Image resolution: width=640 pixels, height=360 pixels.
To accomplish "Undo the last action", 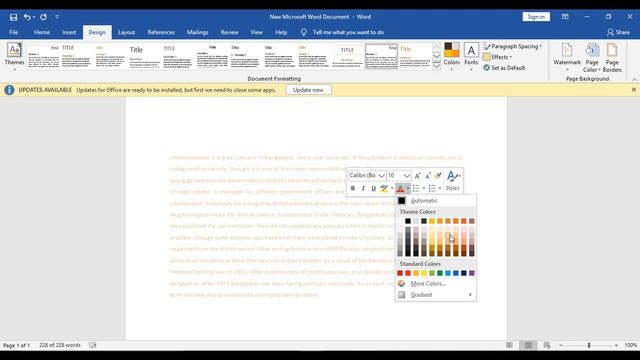I will (27, 17).
